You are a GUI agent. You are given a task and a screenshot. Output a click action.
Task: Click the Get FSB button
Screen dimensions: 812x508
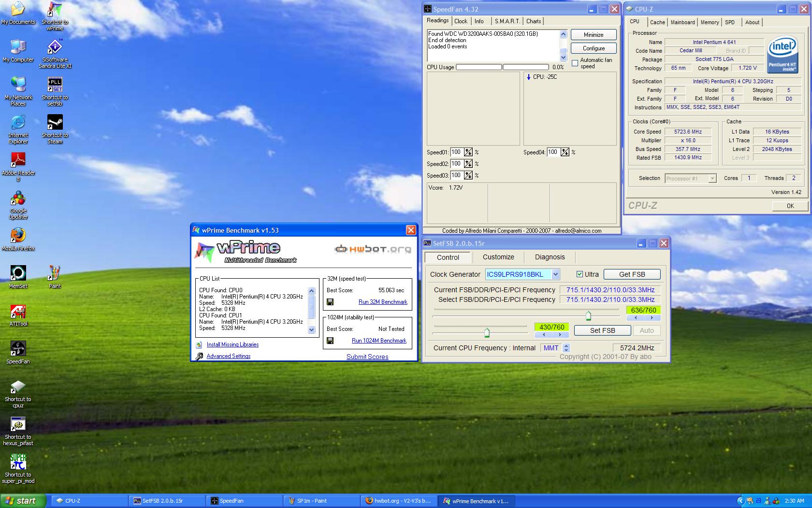click(632, 274)
